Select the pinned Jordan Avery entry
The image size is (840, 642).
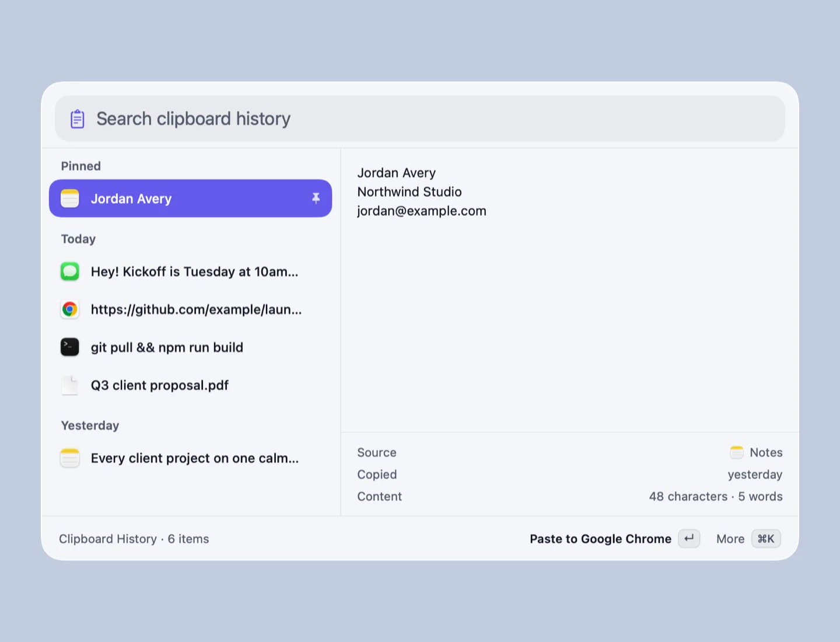(x=190, y=198)
